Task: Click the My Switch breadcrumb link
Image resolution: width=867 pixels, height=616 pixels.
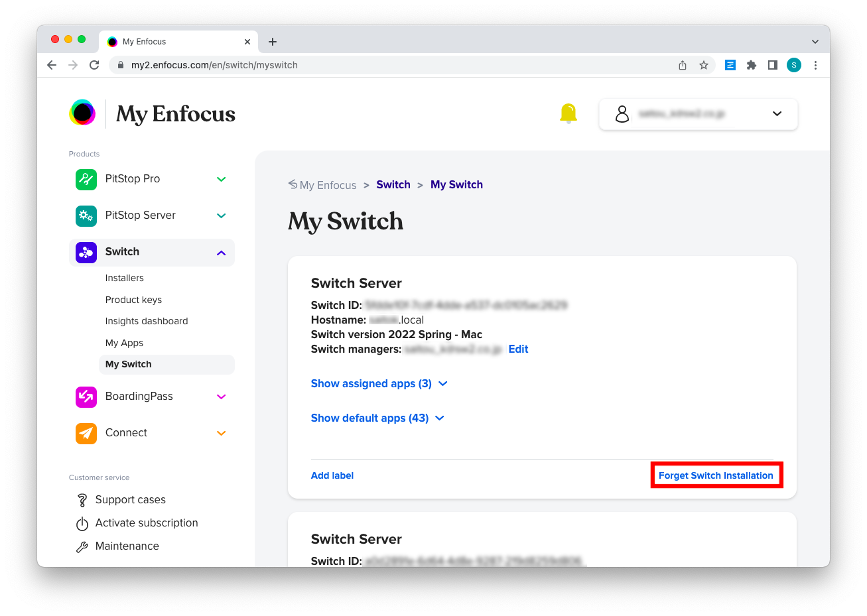Action: (456, 185)
